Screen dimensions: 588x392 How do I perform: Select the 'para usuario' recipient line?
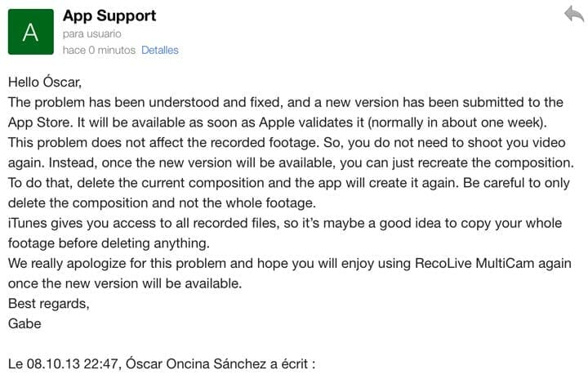(91, 34)
